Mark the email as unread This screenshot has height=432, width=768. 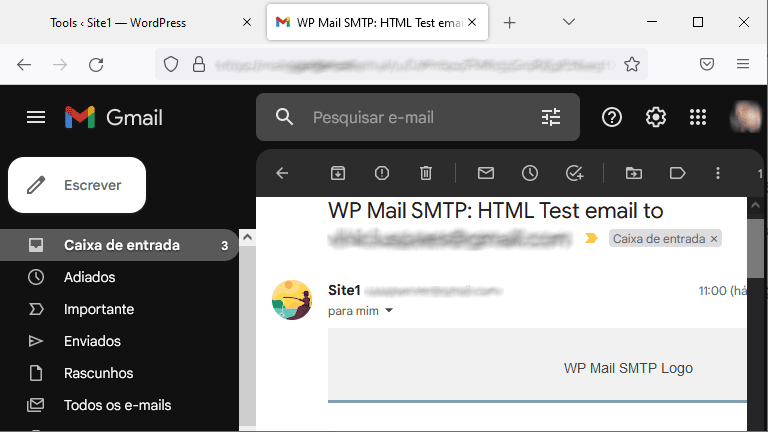tap(486, 173)
